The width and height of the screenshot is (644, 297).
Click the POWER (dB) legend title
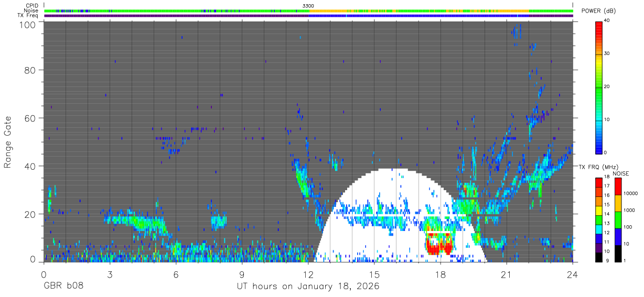[598, 11]
